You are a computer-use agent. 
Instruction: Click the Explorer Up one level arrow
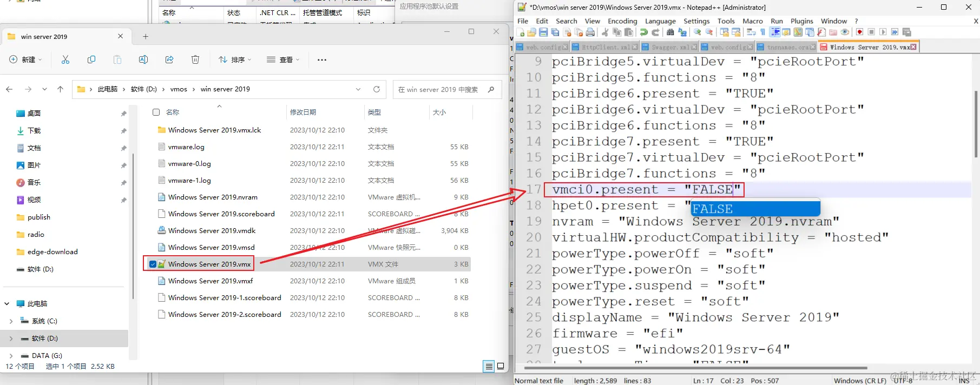[60, 89]
